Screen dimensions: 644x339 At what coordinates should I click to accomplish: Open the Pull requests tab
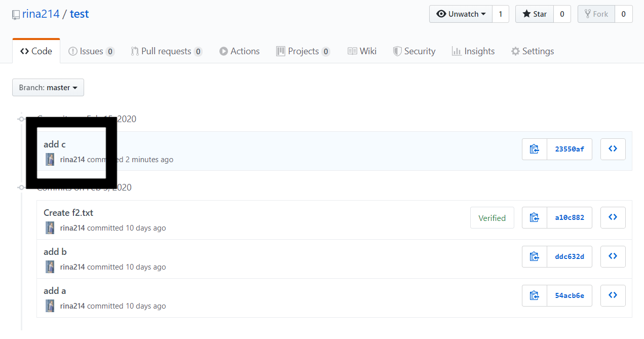167,51
